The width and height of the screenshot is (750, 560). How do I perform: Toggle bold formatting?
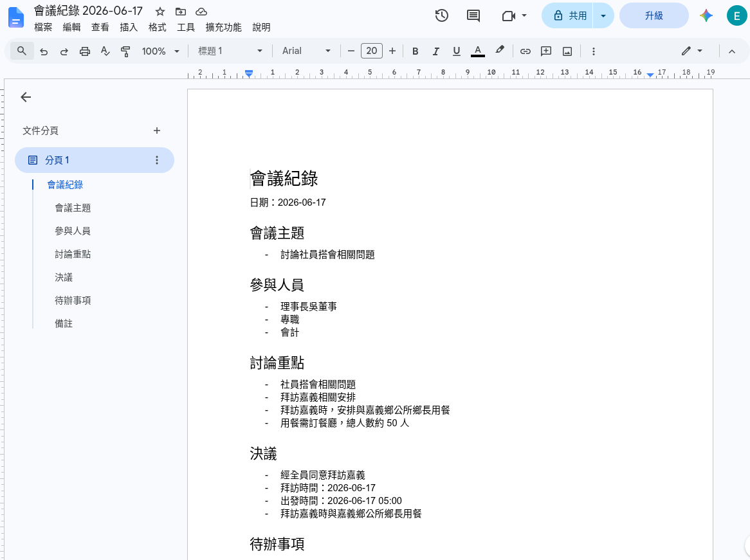[x=415, y=51]
